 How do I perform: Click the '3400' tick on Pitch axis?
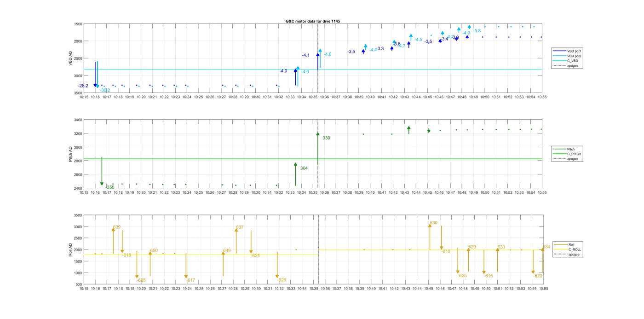coord(78,120)
